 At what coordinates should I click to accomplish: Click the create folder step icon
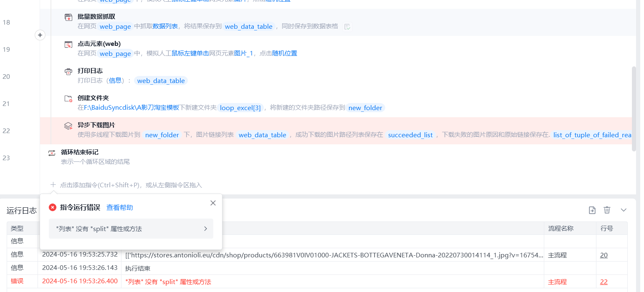tap(68, 98)
